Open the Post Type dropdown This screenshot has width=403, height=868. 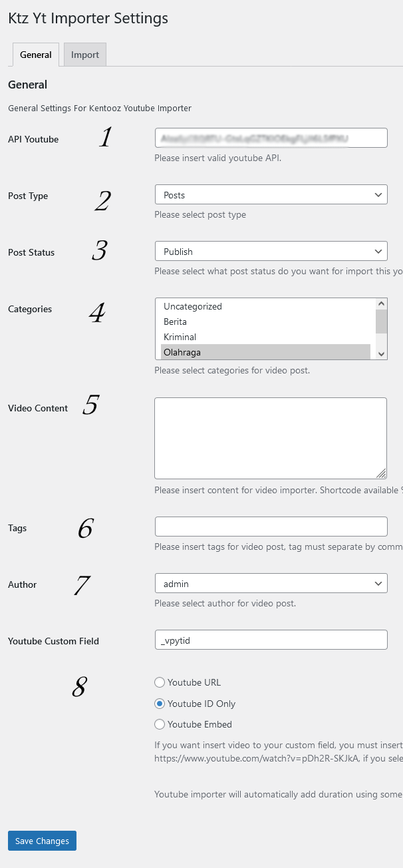pos(271,194)
